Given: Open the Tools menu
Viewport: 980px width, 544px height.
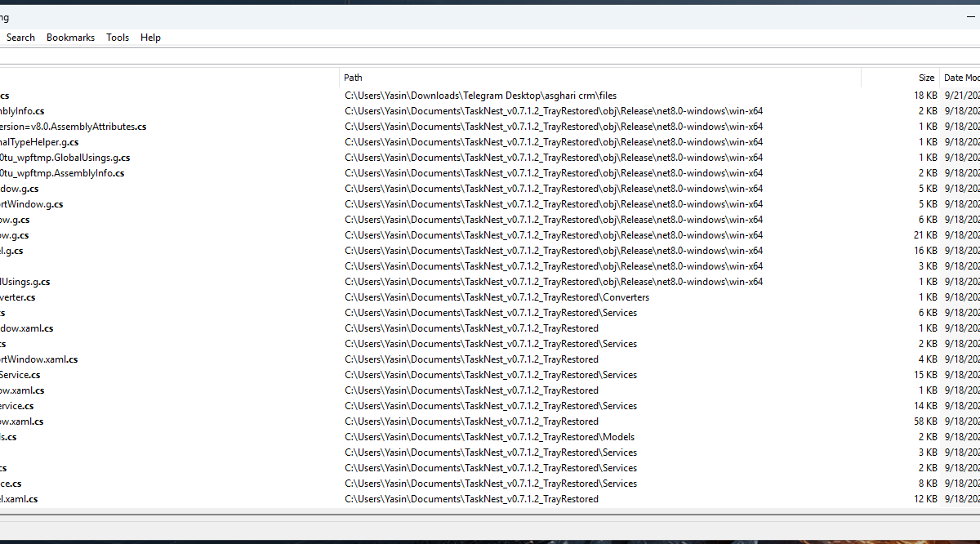Looking at the screenshot, I should click(118, 38).
